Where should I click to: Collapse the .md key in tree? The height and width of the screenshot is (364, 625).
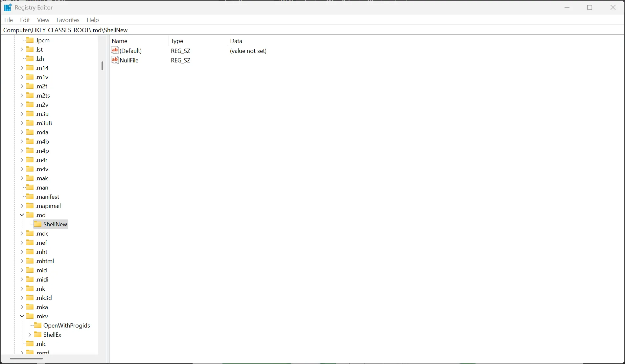(x=22, y=215)
